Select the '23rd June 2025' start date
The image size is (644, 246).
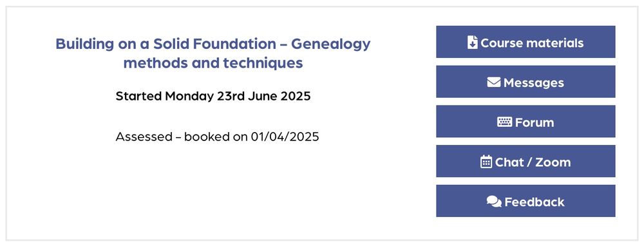click(x=263, y=96)
